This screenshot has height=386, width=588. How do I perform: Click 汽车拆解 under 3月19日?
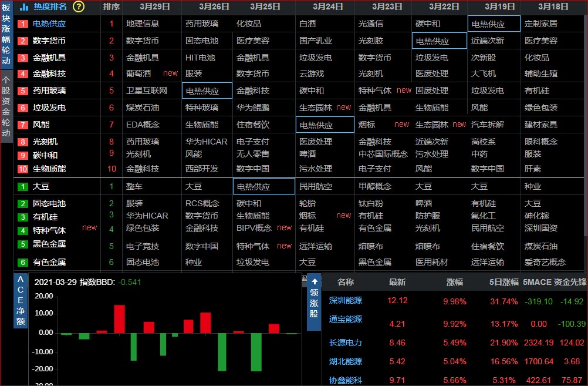pos(488,125)
